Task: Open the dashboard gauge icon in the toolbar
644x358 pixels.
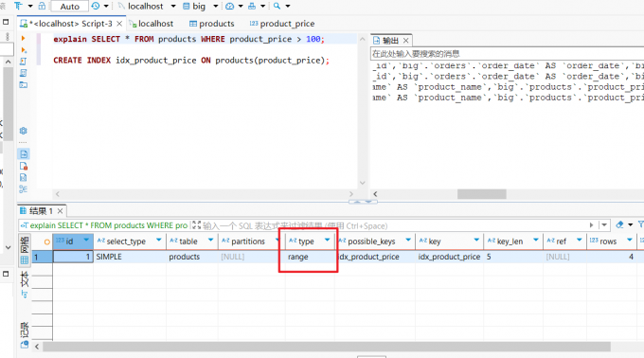Action: point(230,7)
